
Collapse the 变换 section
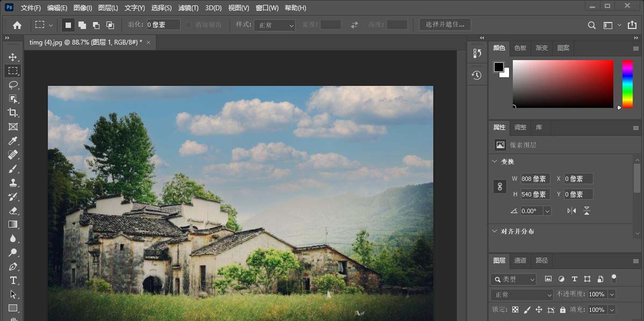click(495, 161)
